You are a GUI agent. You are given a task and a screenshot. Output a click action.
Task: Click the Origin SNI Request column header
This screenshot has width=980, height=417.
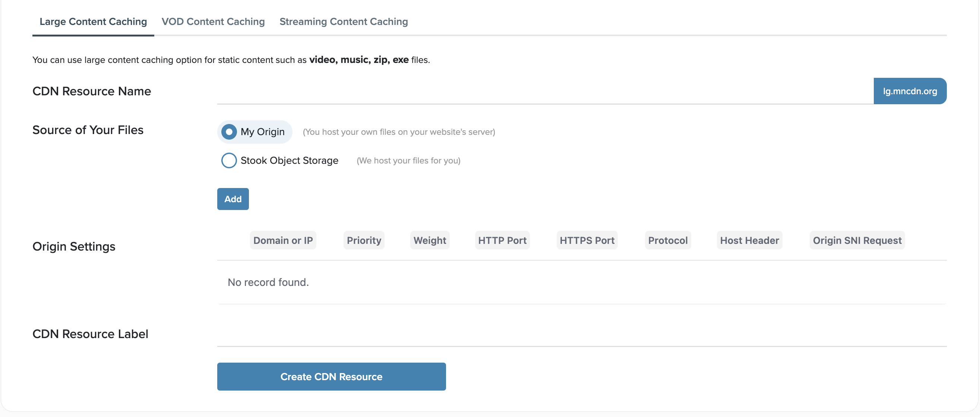pos(857,240)
